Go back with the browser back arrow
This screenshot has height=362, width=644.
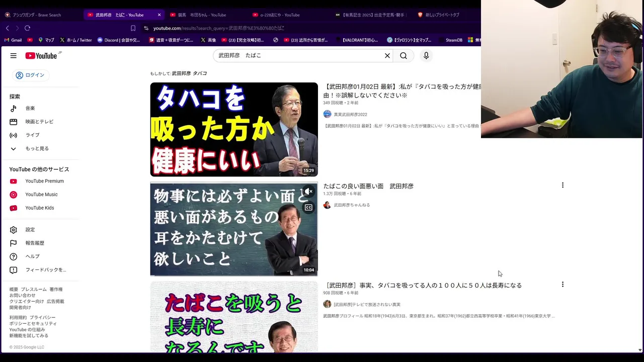8,28
